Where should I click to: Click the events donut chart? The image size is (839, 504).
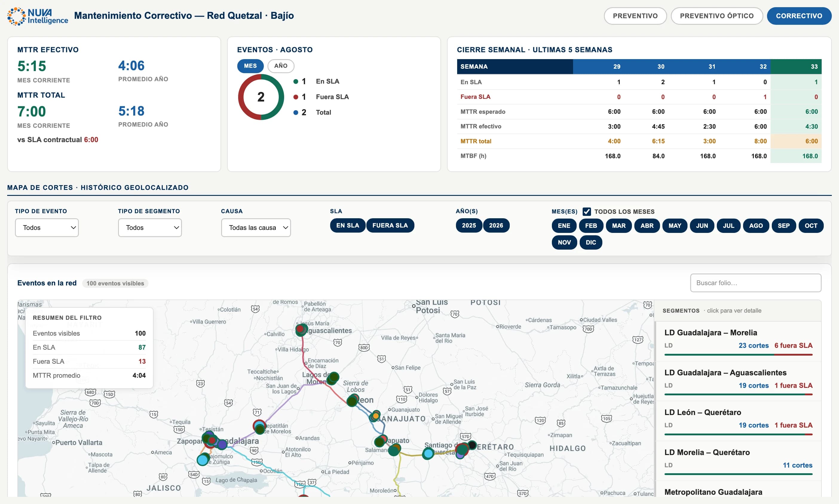click(x=261, y=97)
